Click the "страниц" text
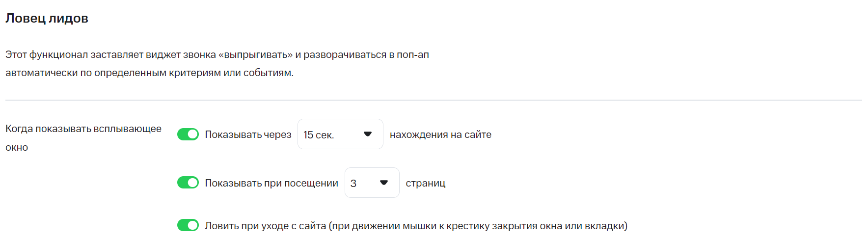Viewport: 868px width, 241px height. [425, 183]
